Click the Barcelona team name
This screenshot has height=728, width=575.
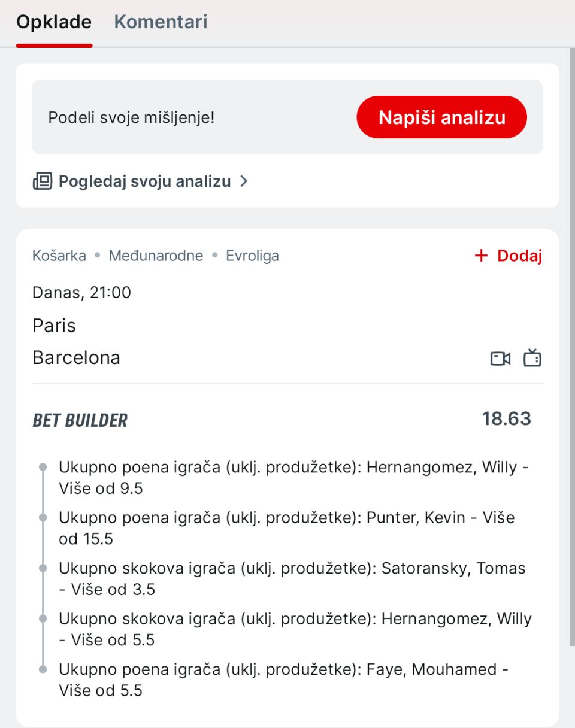(x=76, y=357)
